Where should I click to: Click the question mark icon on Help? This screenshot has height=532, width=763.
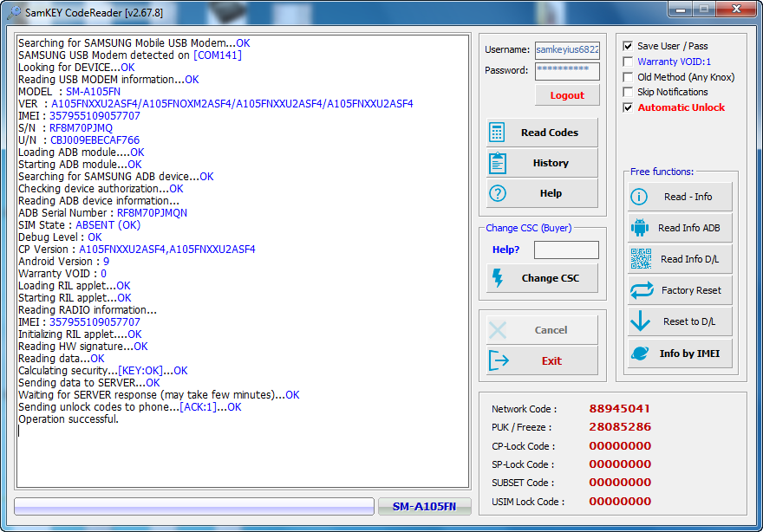(x=498, y=193)
